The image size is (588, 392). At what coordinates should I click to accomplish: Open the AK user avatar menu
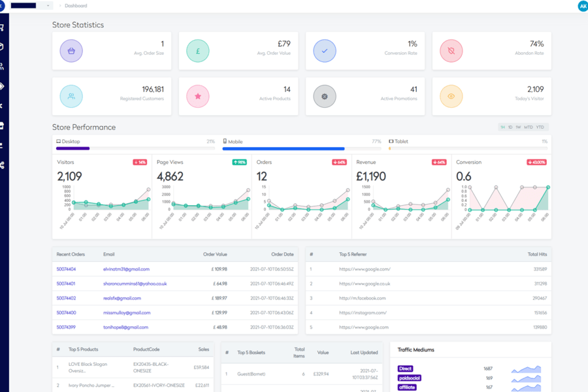click(x=582, y=6)
